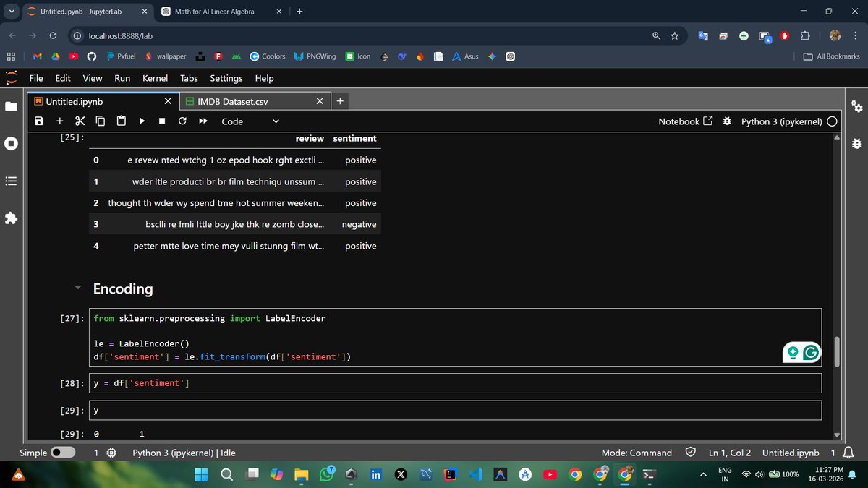Cut the selected cell with the scissors icon

[x=80, y=121]
